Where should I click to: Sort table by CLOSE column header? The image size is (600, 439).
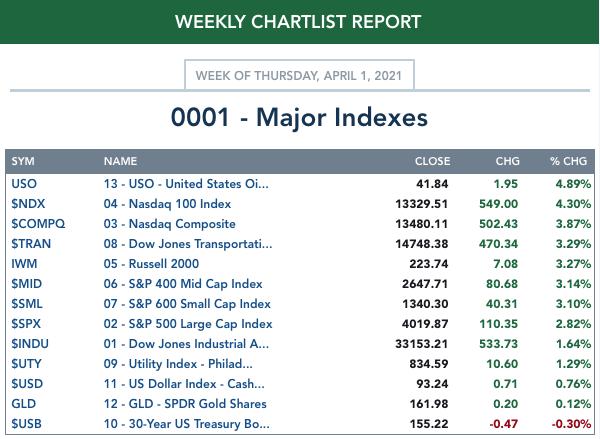pyautogui.click(x=432, y=161)
